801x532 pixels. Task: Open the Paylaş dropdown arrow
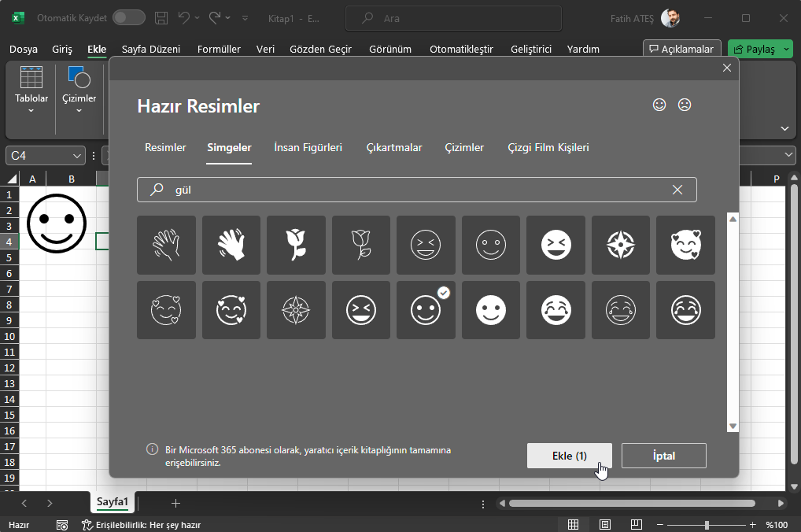pyautogui.click(x=785, y=49)
